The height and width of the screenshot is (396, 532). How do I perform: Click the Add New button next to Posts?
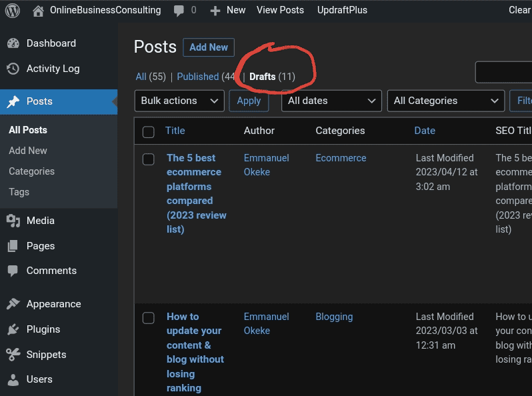[209, 47]
